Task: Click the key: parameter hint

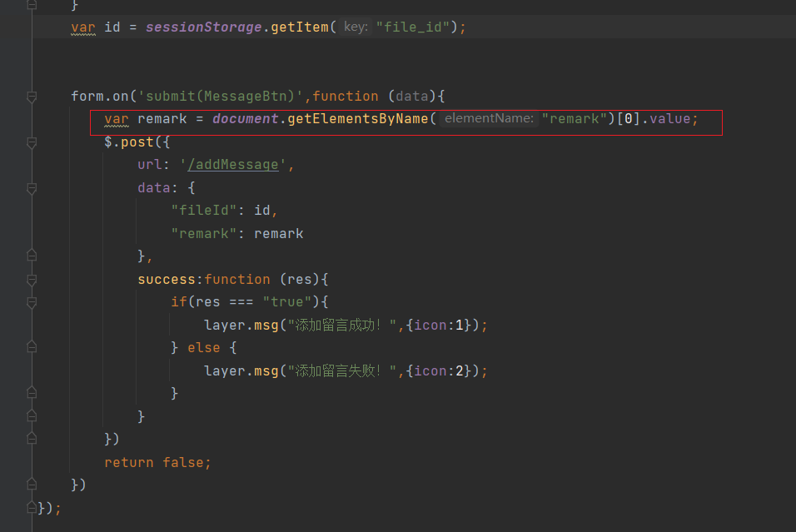Action: 356,27
